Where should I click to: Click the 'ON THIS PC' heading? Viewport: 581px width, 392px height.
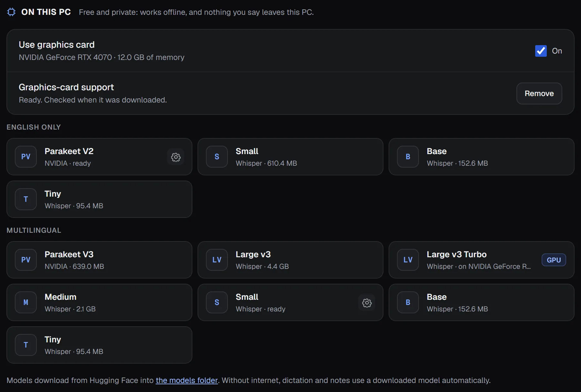coord(46,12)
